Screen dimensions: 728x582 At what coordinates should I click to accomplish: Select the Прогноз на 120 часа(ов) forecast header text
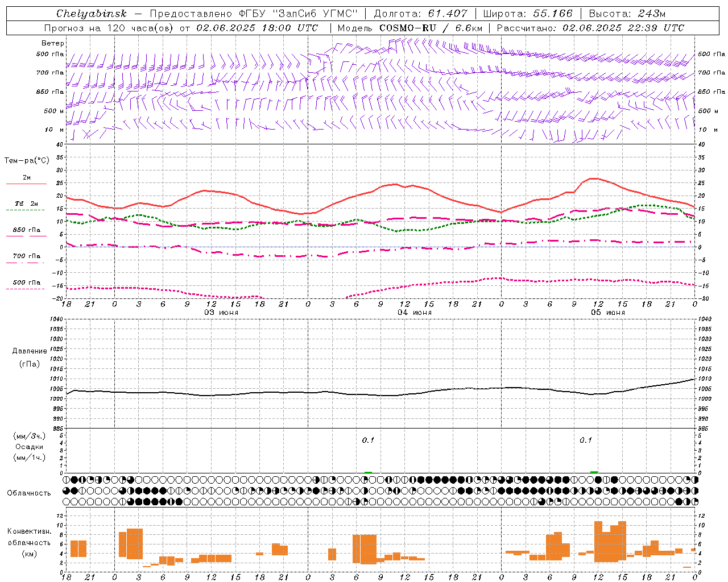[110, 28]
